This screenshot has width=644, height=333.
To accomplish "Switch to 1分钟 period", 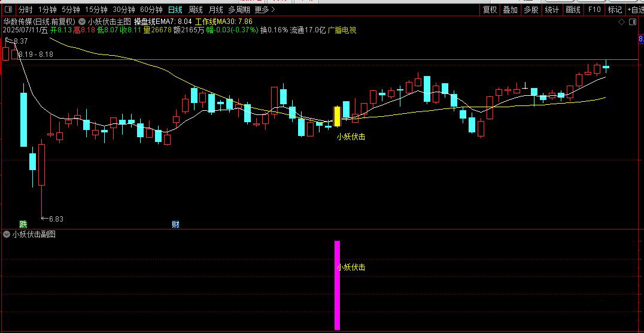I will click(48, 10).
